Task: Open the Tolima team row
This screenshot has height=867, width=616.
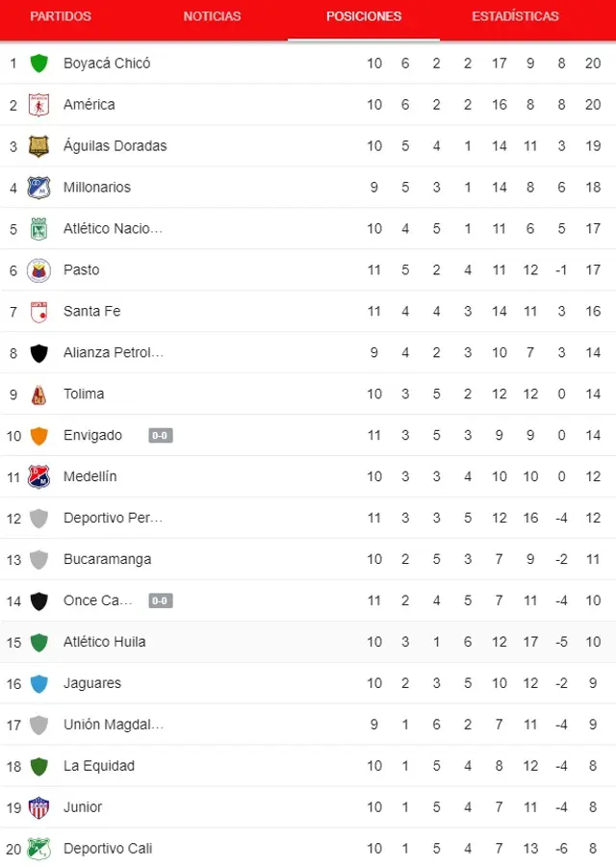Action: tap(308, 395)
